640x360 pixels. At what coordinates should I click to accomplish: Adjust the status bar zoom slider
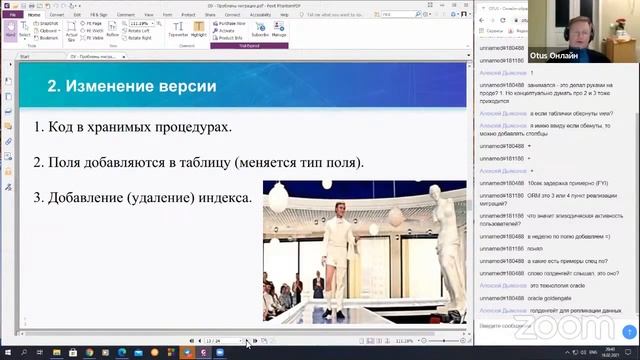[x=444, y=341]
